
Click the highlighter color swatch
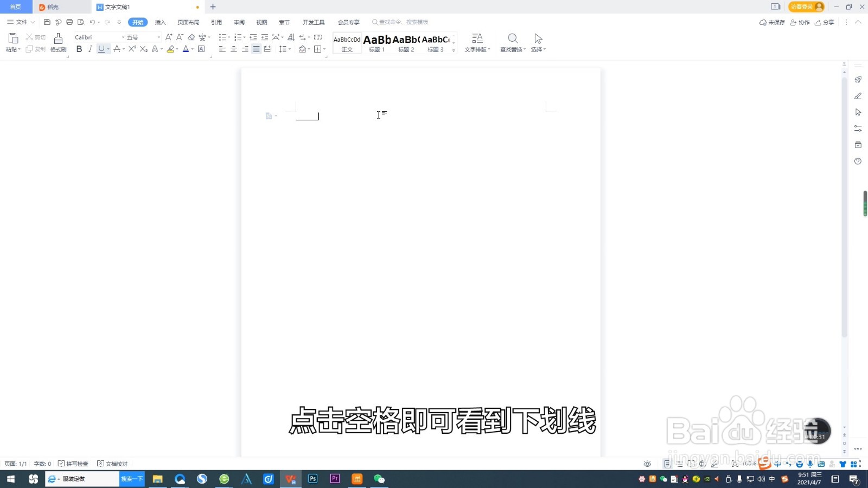(170, 49)
